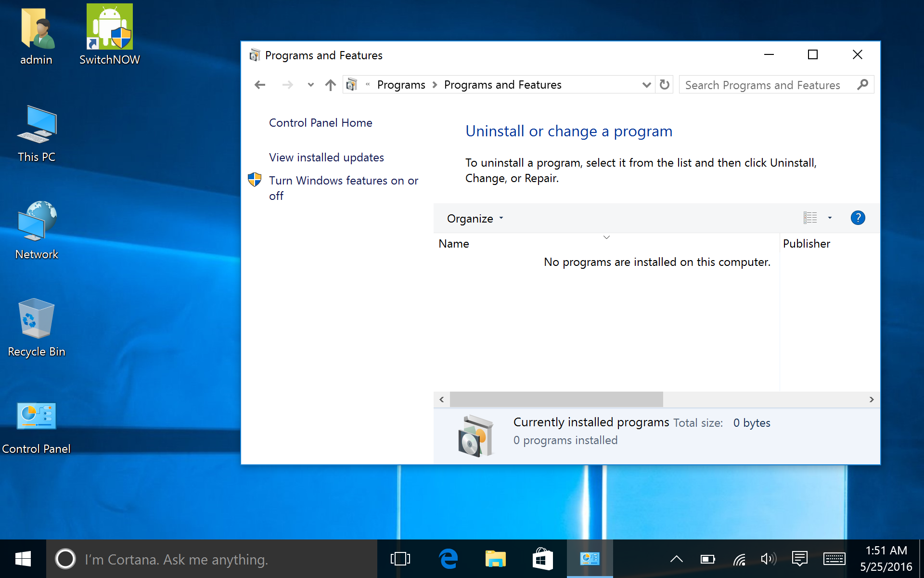This screenshot has width=924, height=578.
Task: Click the Change view list icon
Action: [x=810, y=218]
